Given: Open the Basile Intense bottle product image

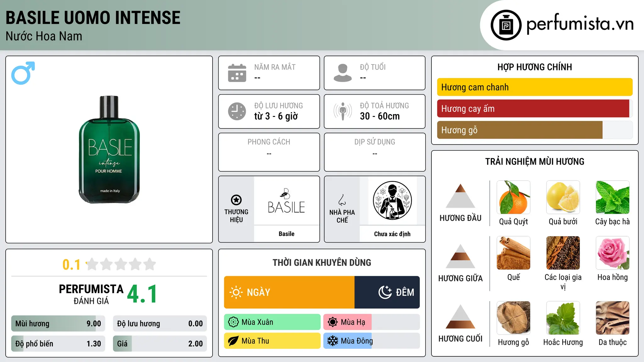Looking at the screenshot, I should click(109, 150).
